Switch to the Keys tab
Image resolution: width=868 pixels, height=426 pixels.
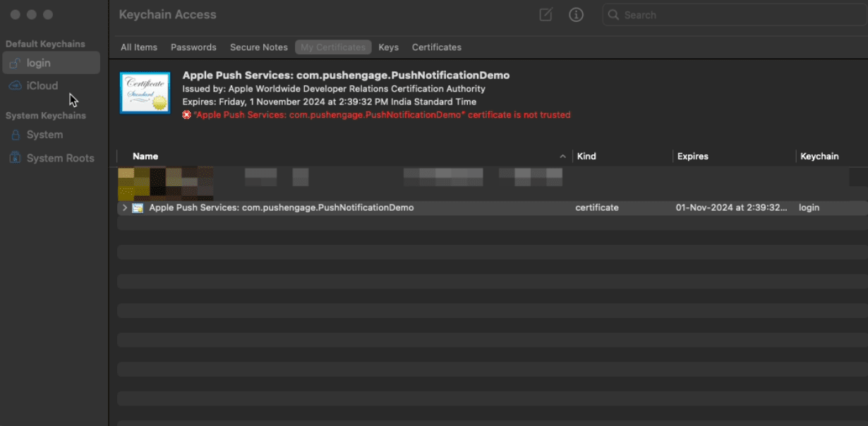388,47
